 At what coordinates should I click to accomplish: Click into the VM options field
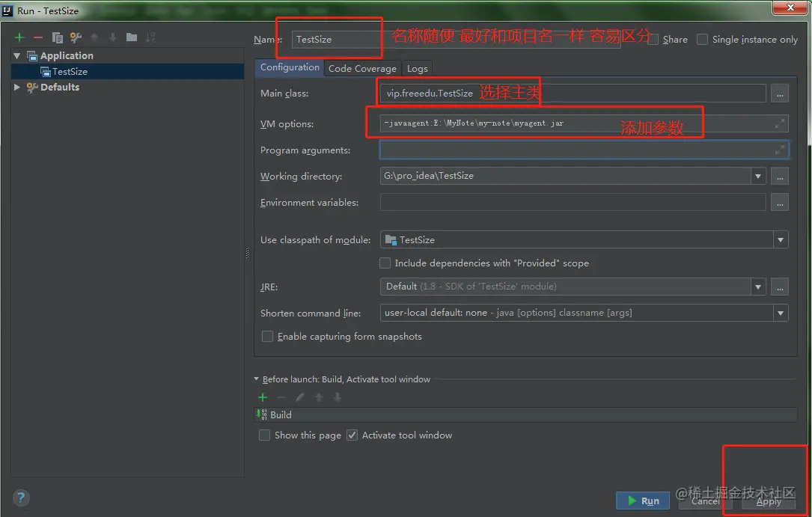tap(584, 123)
